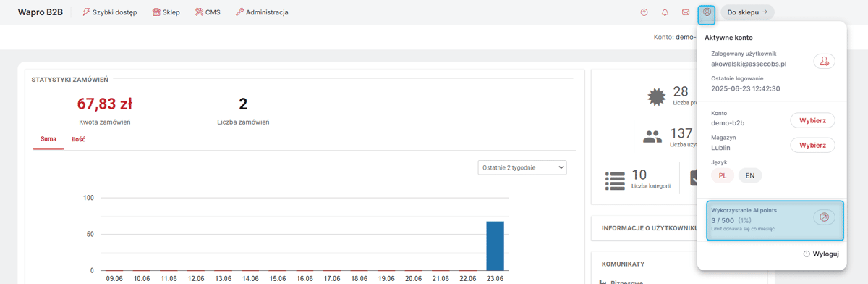This screenshot has height=284, width=868.
Task: Open the Administracja menu
Action: 262,12
